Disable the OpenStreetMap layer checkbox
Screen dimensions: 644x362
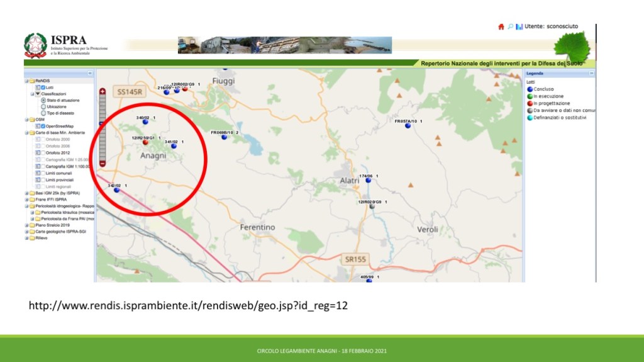(x=43, y=126)
